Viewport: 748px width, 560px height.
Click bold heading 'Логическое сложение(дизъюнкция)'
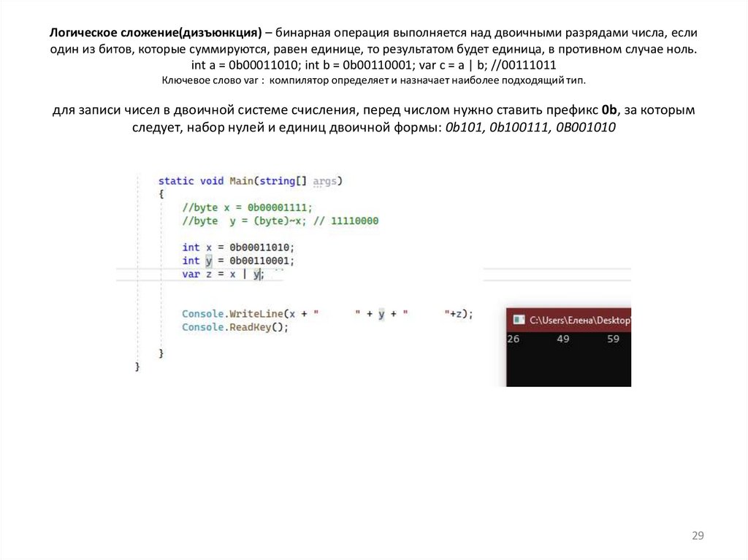[x=156, y=32]
